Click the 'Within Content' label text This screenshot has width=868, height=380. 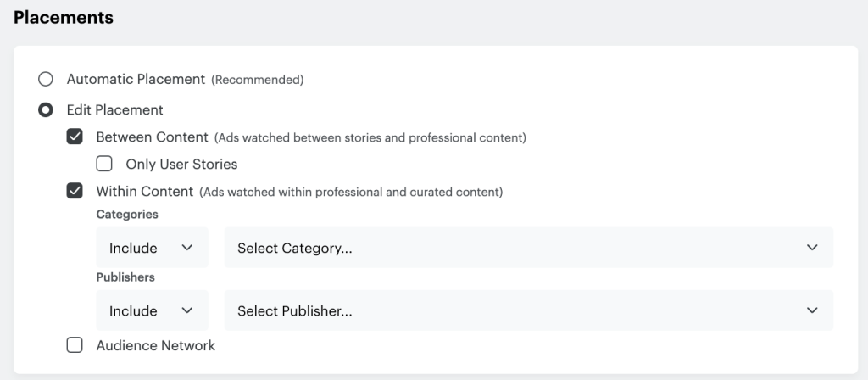[145, 192]
